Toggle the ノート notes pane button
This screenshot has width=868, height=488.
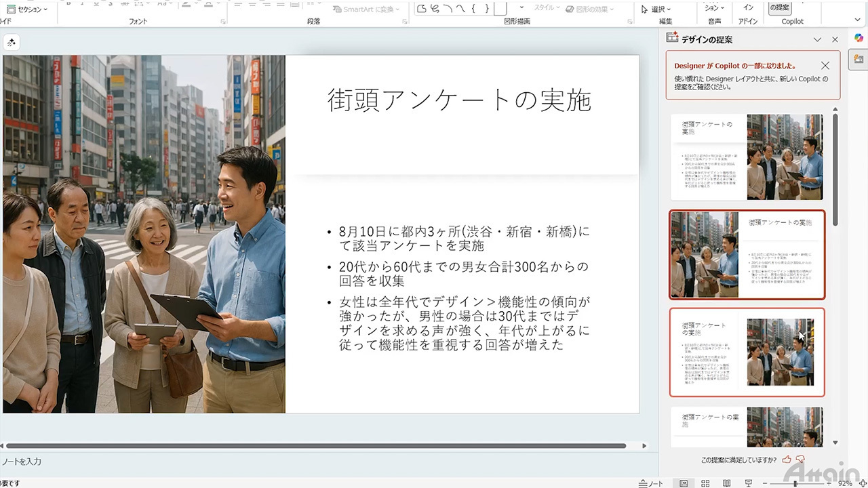(651, 483)
